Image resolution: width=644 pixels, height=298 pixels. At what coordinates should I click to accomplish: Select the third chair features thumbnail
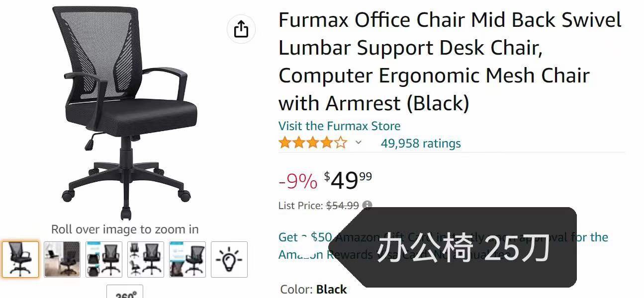tap(104, 259)
